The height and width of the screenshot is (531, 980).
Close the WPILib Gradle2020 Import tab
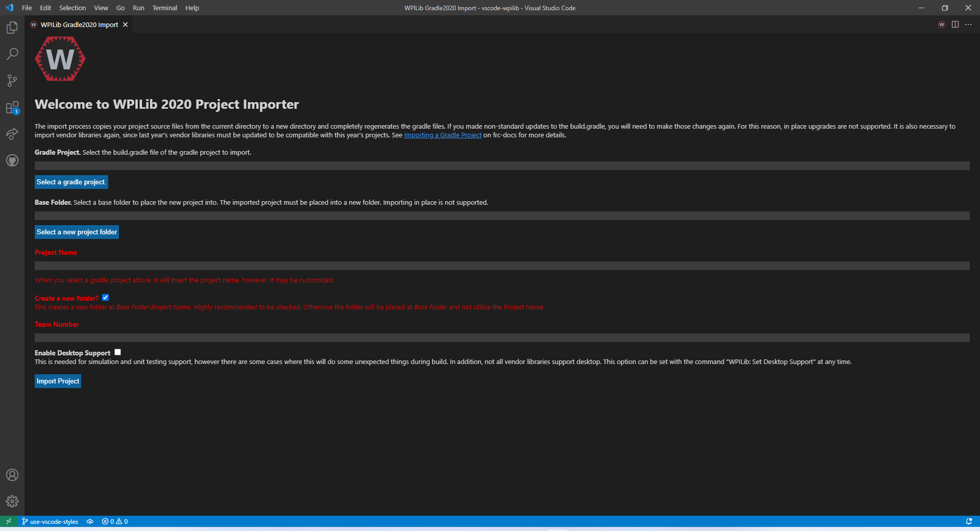click(x=125, y=25)
